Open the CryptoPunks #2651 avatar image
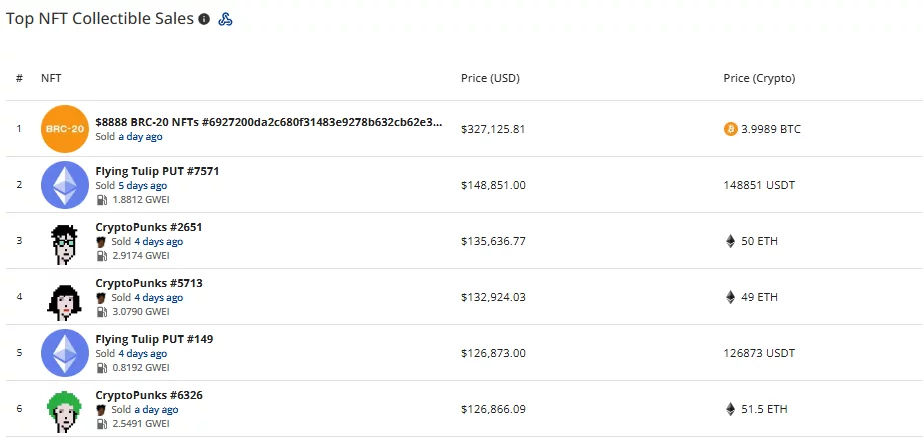Viewport: 923px width, 437px height. pos(64,241)
